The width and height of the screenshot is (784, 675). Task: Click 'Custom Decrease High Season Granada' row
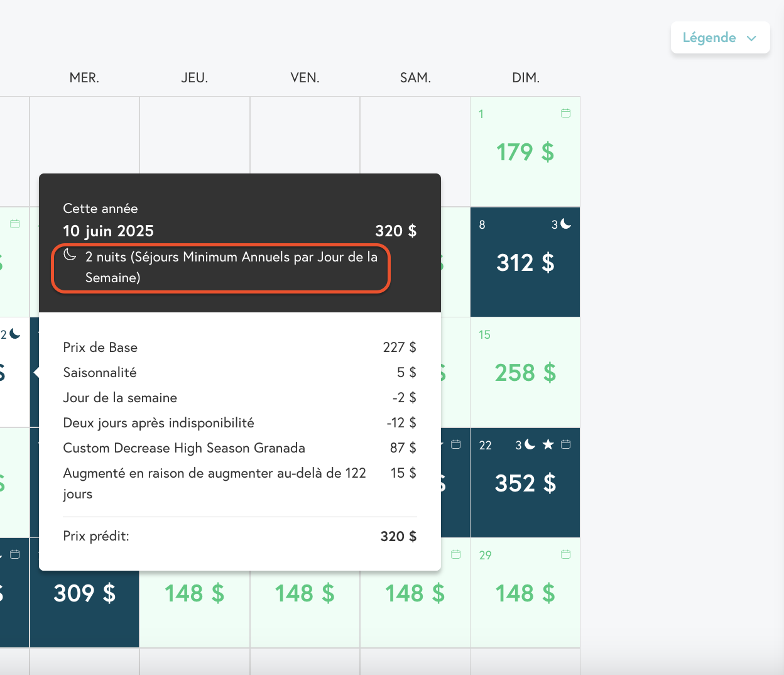(239, 448)
